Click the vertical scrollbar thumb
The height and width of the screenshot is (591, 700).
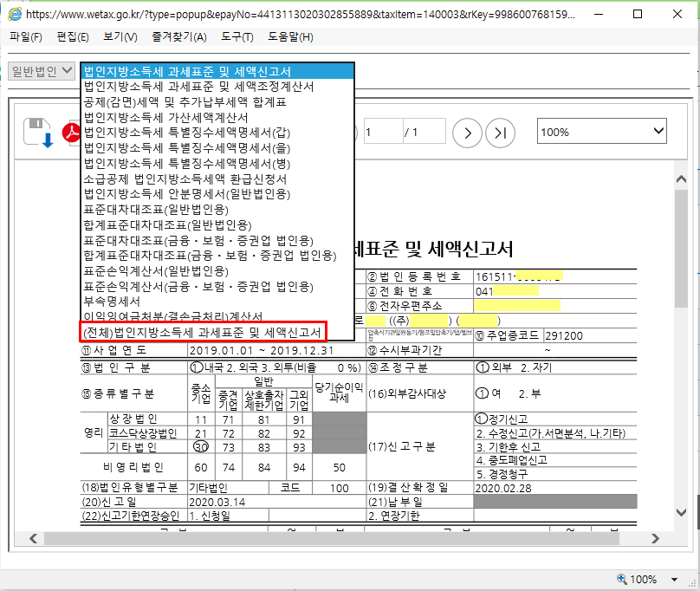pyautogui.click(x=681, y=248)
